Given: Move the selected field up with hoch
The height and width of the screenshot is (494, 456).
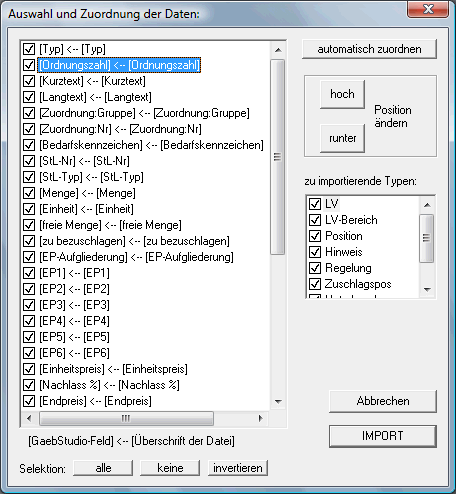Looking at the screenshot, I should [342, 94].
